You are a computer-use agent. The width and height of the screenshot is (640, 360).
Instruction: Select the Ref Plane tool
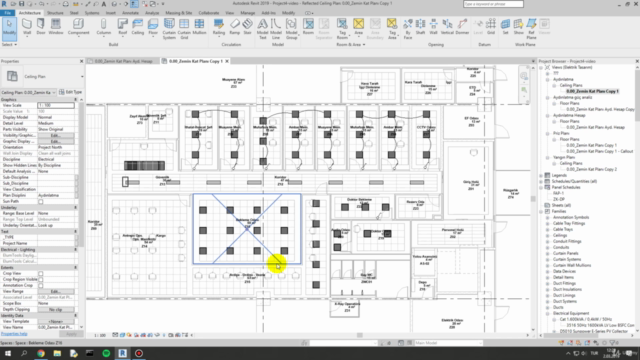point(531,29)
